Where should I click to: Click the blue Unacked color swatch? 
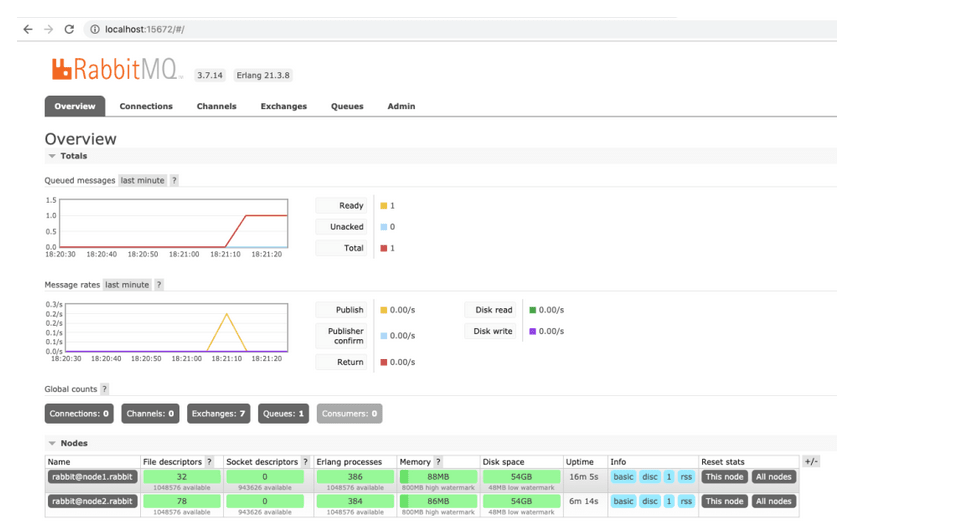click(x=384, y=227)
